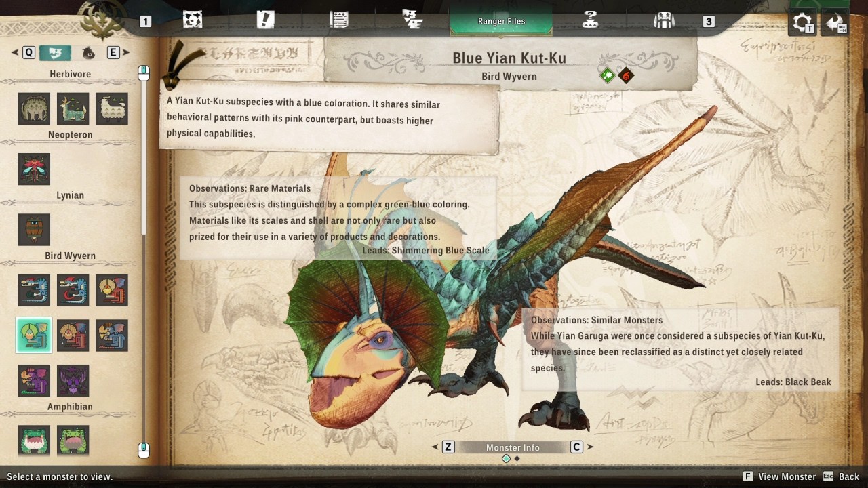This screenshot has width=868, height=488.
Task: Click 'Leads: Black Beak' text
Action: pyautogui.click(x=793, y=382)
